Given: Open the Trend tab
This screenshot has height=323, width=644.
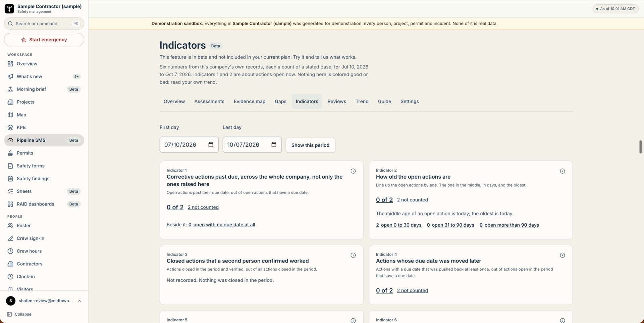Looking at the screenshot, I should [x=362, y=101].
